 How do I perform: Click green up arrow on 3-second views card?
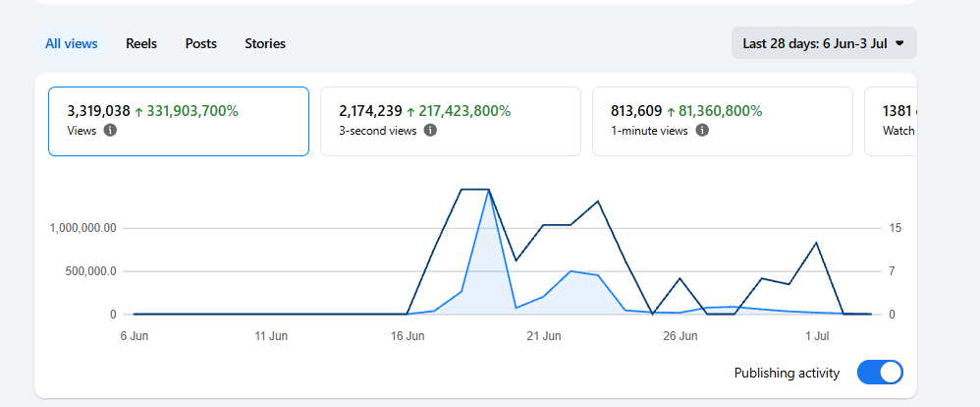pos(410,112)
